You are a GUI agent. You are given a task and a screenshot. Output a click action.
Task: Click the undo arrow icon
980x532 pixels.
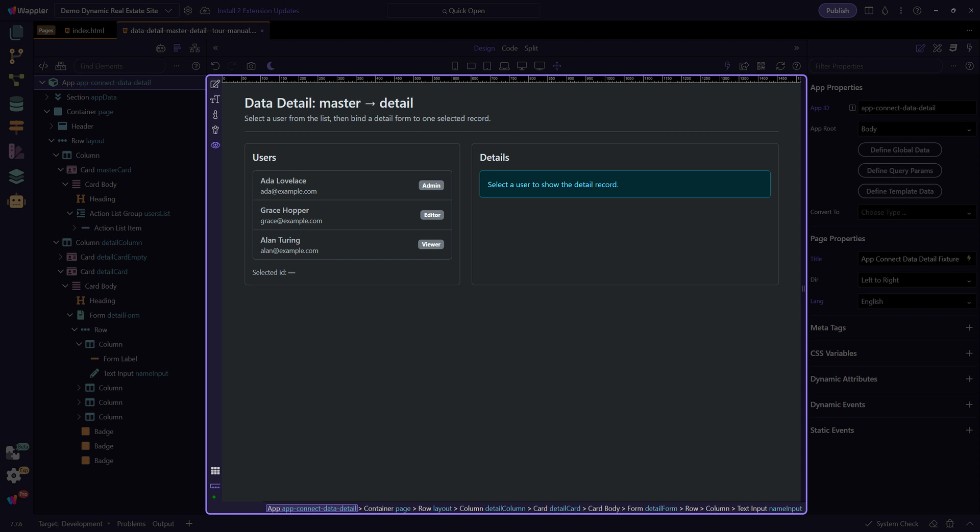point(215,66)
